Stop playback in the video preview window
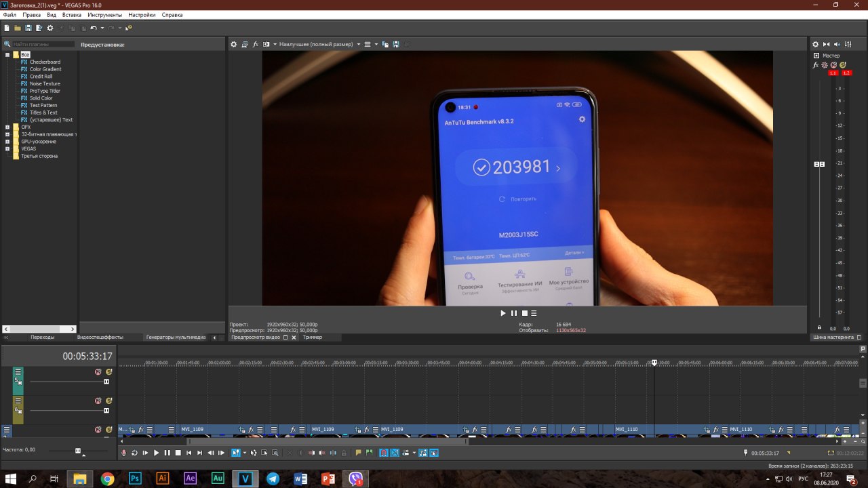The width and height of the screenshot is (868, 488). coord(524,313)
